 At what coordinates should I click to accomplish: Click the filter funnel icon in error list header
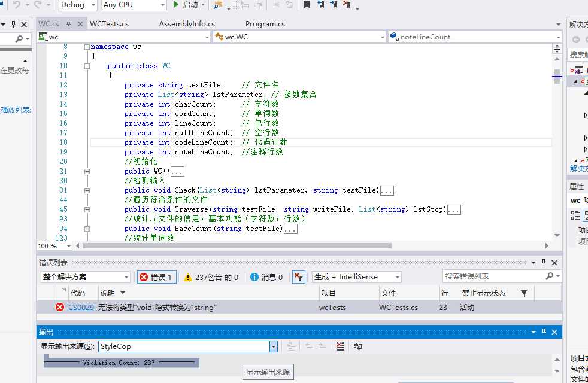[524, 293]
